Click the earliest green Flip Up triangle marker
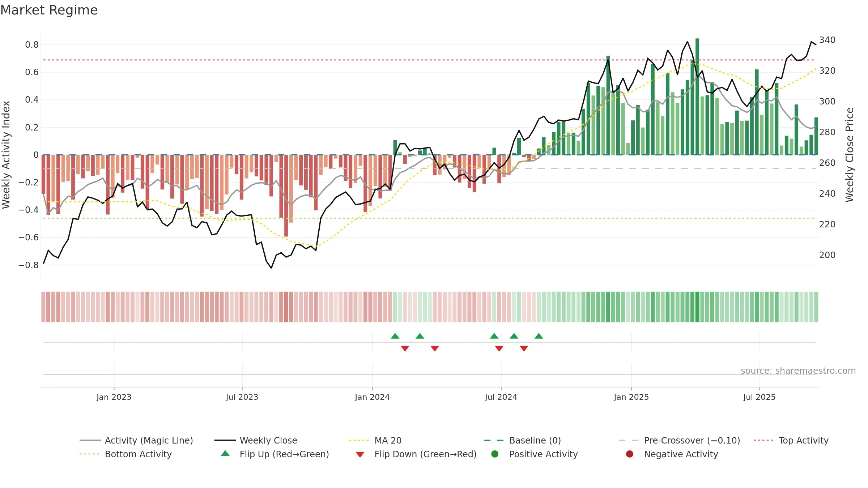 tap(395, 336)
